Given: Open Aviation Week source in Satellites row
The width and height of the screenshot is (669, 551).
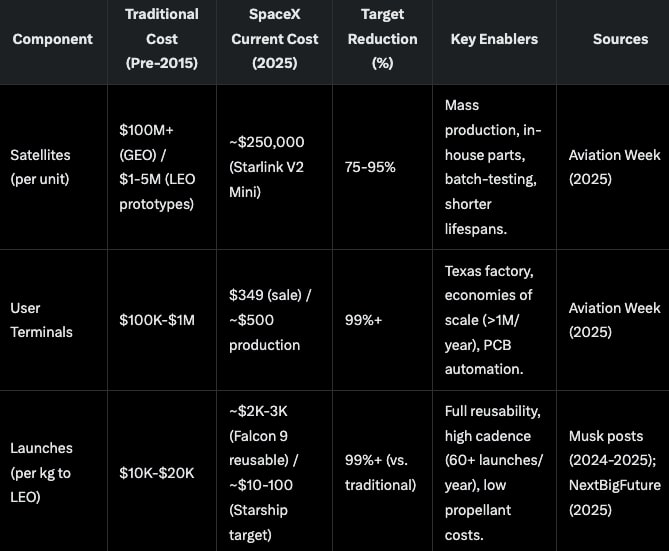Looking at the screenshot, I should (613, 167).
